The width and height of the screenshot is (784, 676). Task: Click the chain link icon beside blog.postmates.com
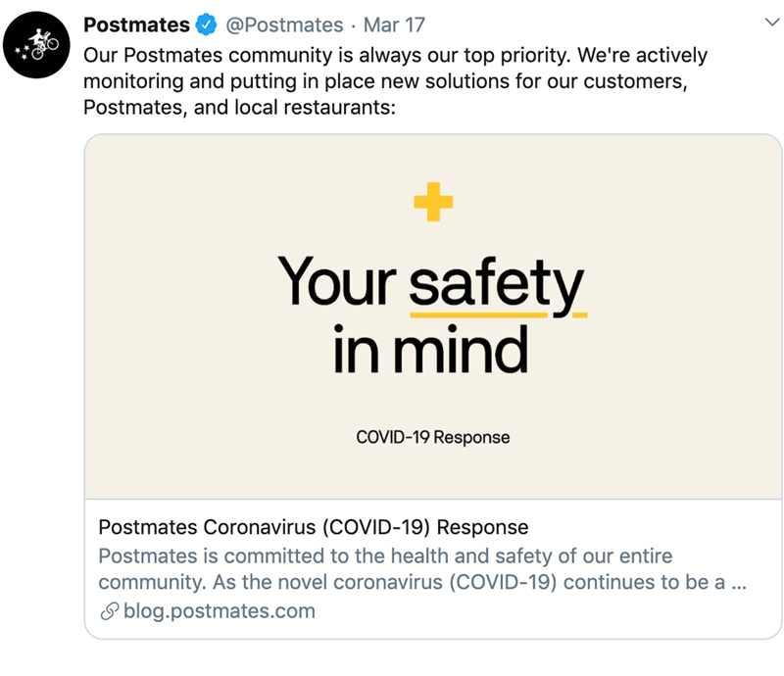click(108, 612)
